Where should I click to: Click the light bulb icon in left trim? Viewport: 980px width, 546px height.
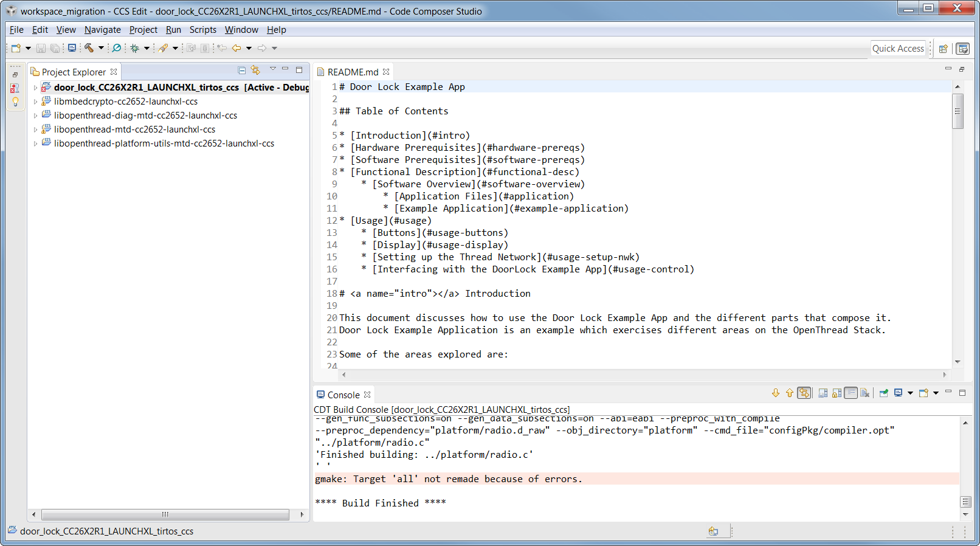[15, 102]
